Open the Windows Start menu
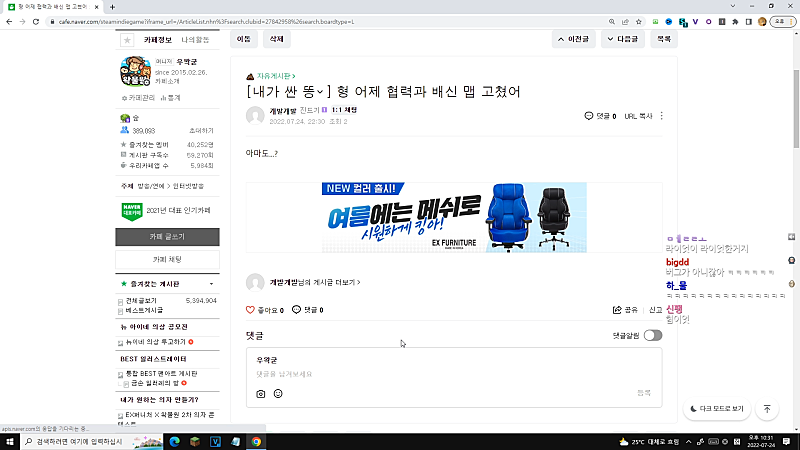Viewport: 800px width, 450px height. click(10, 442)
